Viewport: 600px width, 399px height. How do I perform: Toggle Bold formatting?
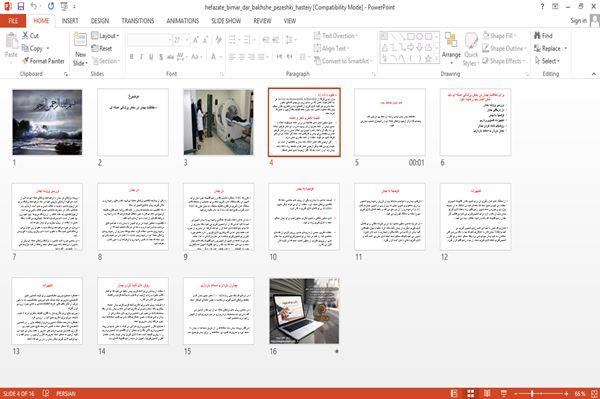click(x=132, y=57)
